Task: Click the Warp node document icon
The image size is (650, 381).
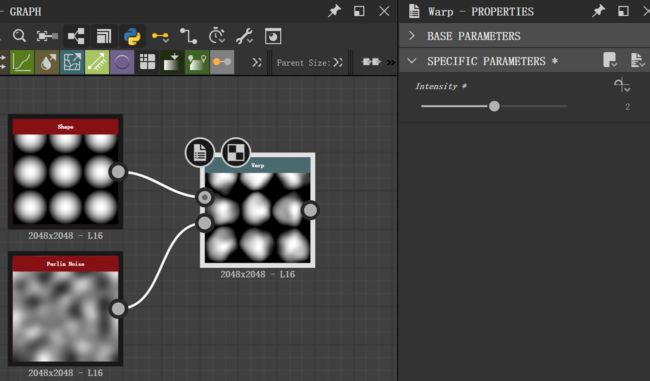Action: [200, 152]
